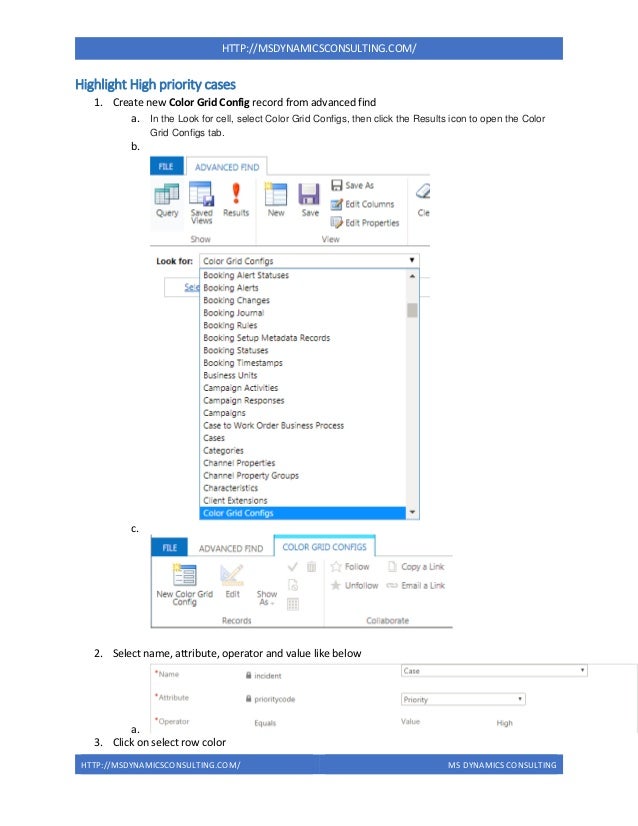Select Booking Alert Statuses in list
638x826 pixels.
point(246,275)
